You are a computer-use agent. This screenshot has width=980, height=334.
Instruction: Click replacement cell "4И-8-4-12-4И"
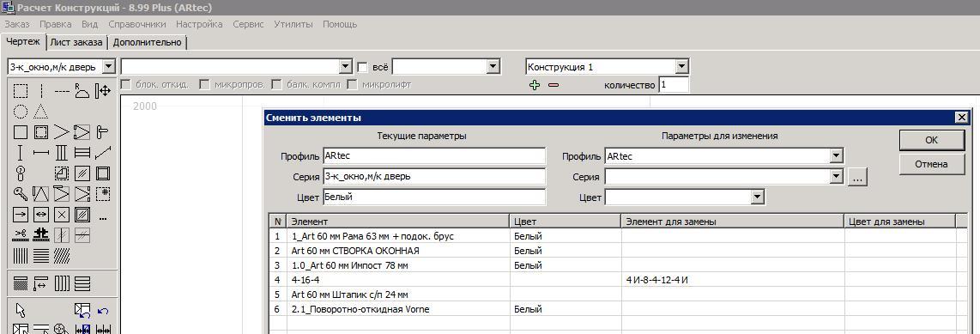pos(733,280)
